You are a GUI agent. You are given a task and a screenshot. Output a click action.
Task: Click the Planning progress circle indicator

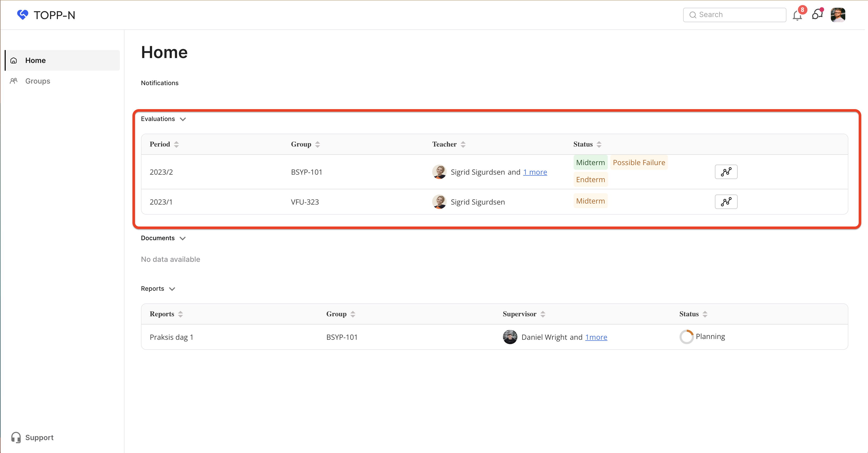pos(686,337)
